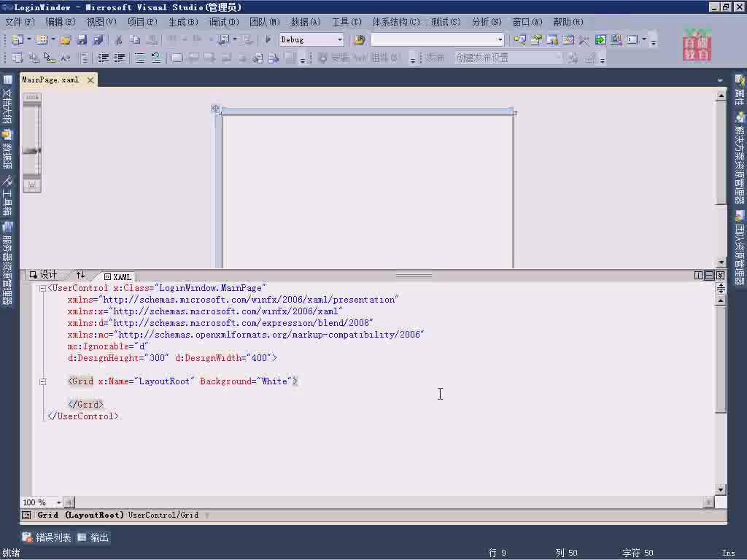Expand the 100 % zoom dropdown
The width and height of the screenshot is (747, 560).
point(58,502)
